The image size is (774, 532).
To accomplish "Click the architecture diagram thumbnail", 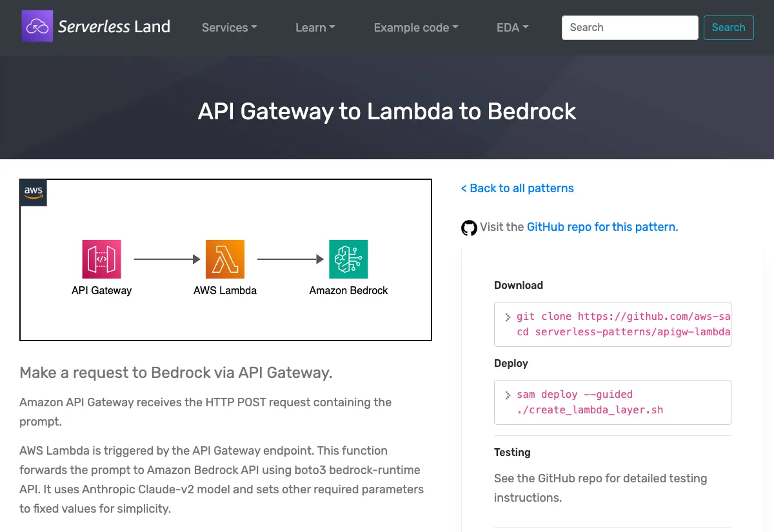I will [226, 259].
